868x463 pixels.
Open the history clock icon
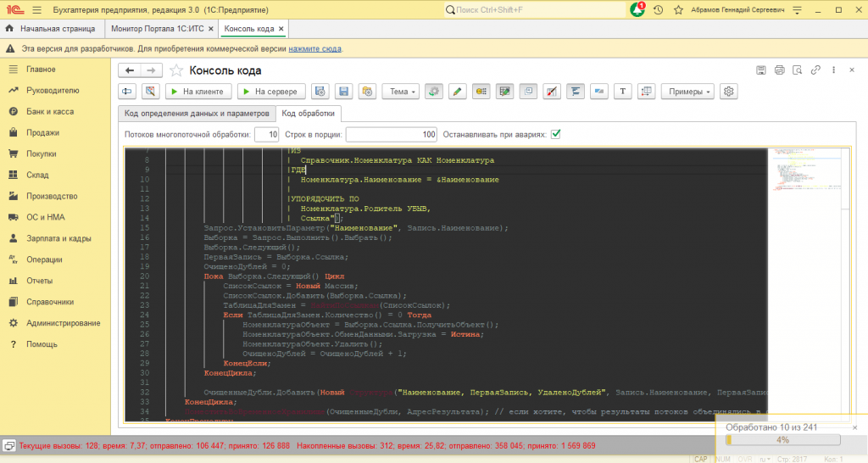click(658, 10)
